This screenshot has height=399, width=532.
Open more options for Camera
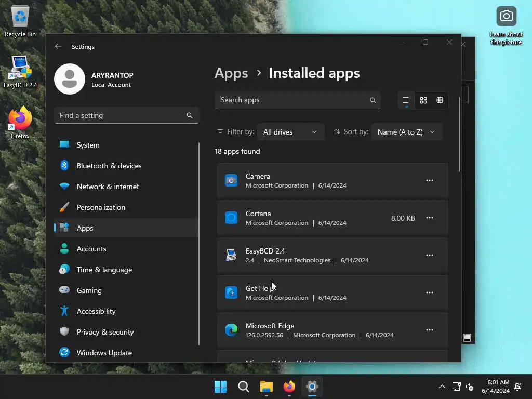430,180
